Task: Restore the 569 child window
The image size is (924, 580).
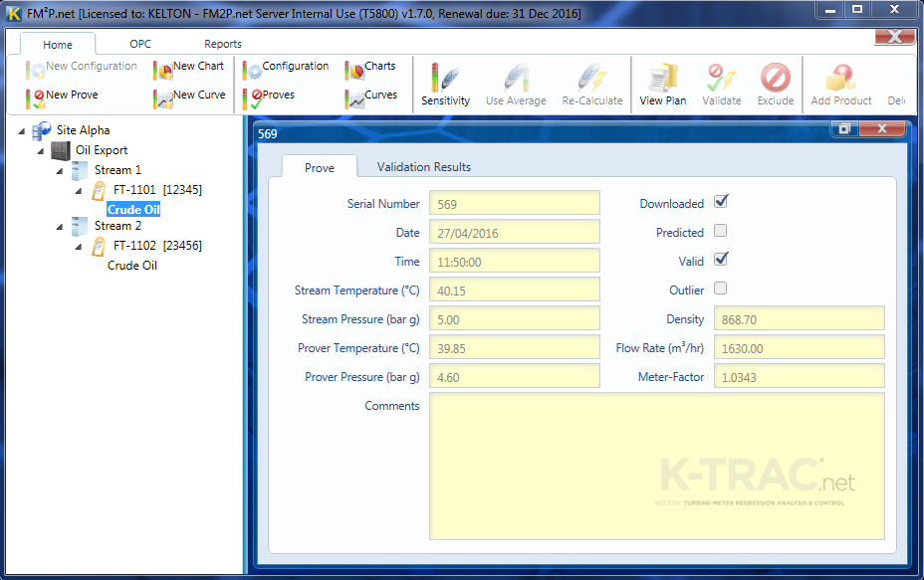Action: [844, 128]
